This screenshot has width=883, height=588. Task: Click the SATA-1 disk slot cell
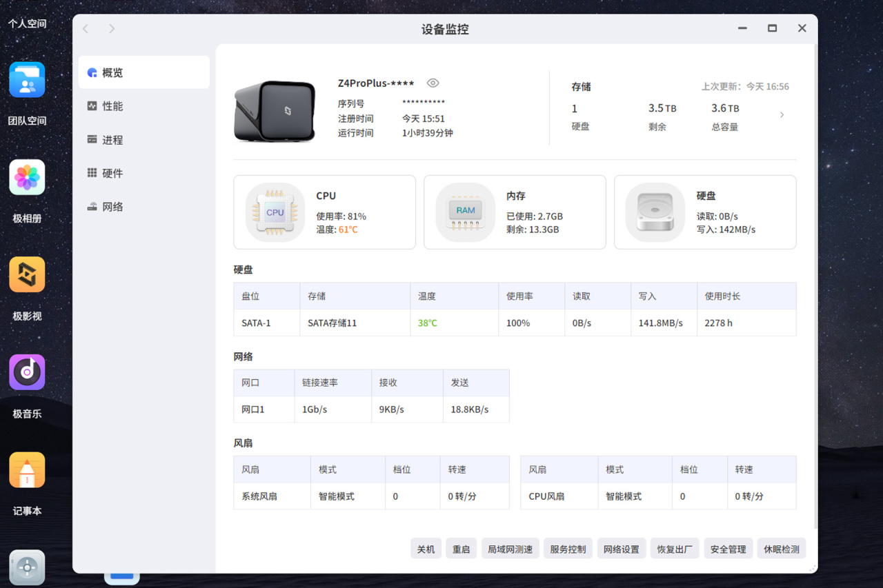[x=266, y=323]
